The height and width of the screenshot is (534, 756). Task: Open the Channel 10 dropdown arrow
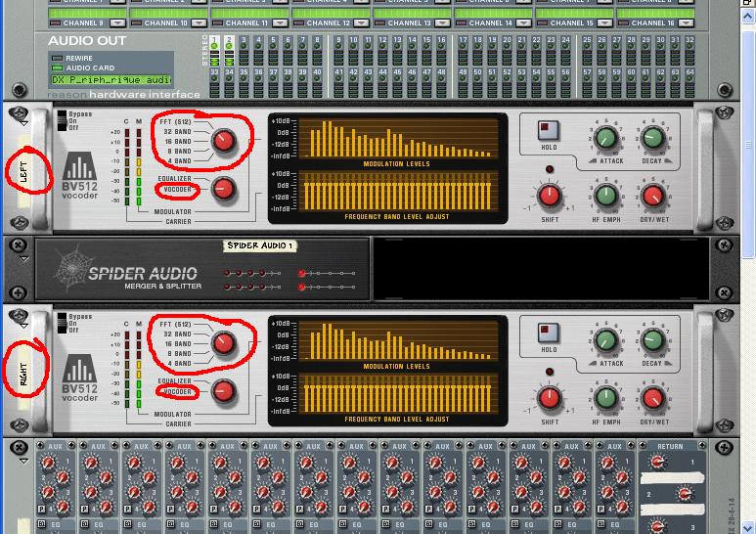[x=199, y=22]
